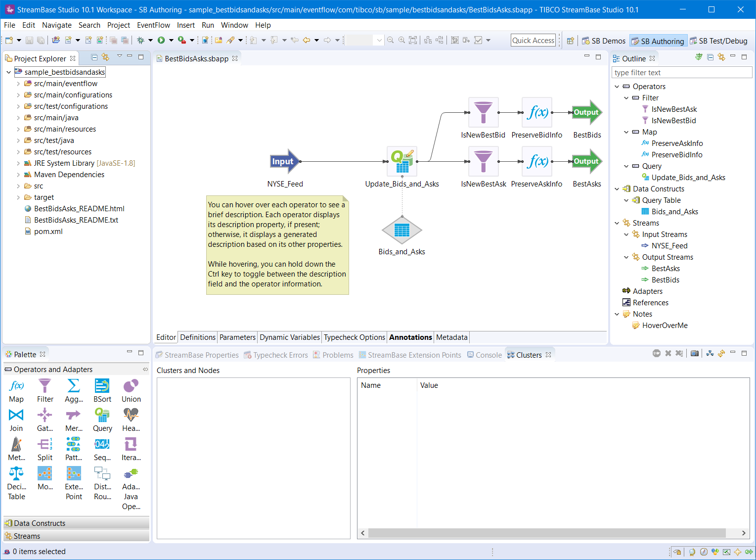
Task: Select IsNewBestAsk in the Outline tree
Action: pos(674,109)
